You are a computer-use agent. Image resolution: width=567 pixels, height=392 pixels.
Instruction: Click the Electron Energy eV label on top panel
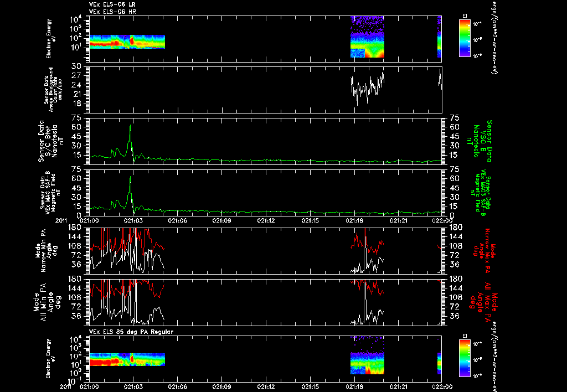tap(51, 39)
